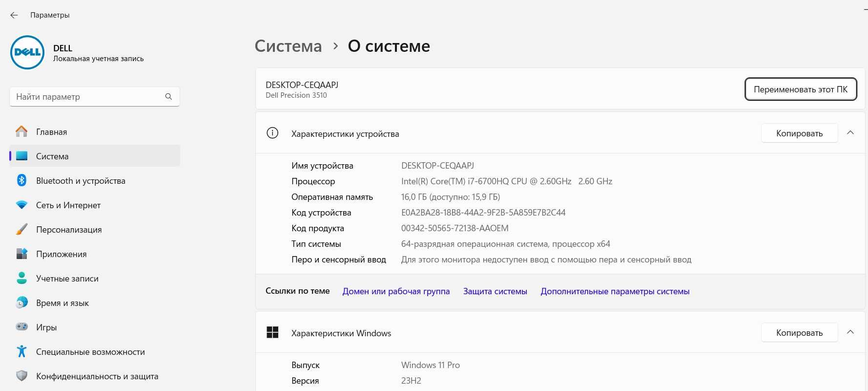868x391 pixels.
Task: Open Конфиденциальность и защита settings
Action: 95,376
